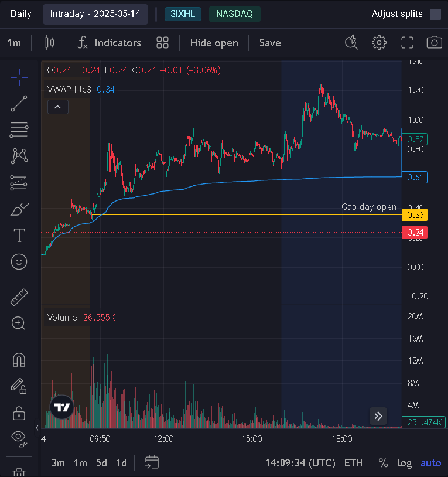
Task: Open the 1m interval dropdown
Action: 14,43
